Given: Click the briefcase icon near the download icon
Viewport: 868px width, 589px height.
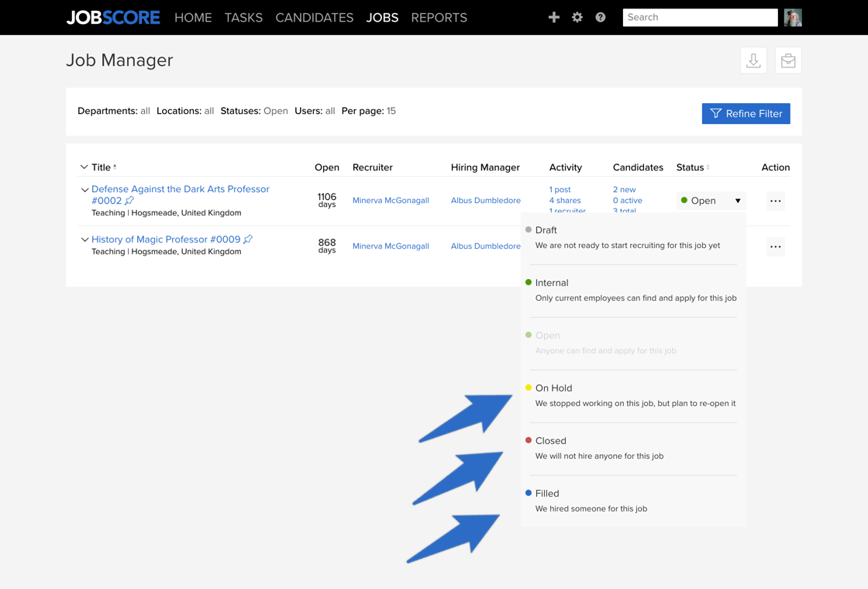Looking at the screenshot, I should 788,60.
